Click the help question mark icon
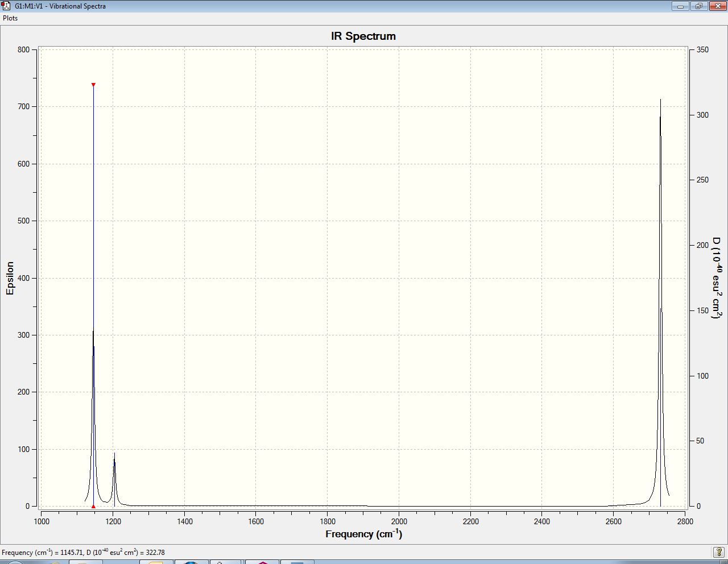This screenshot has height=564, width=728. [719, 552]
